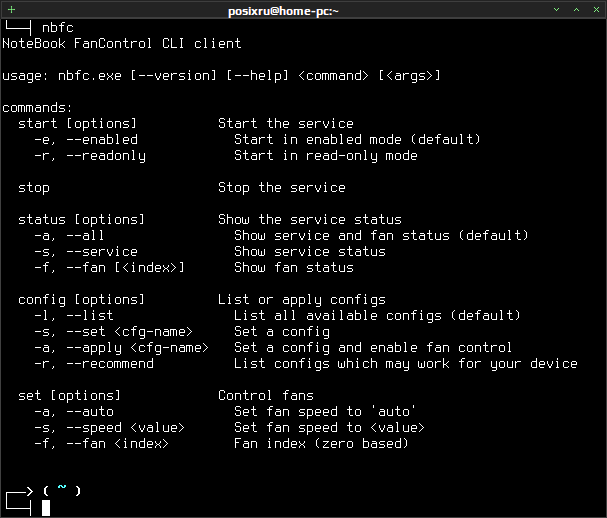Click the cyan tilde directory indicator
Viewport: 607px width, 518px height.
[x=62, y=487]
